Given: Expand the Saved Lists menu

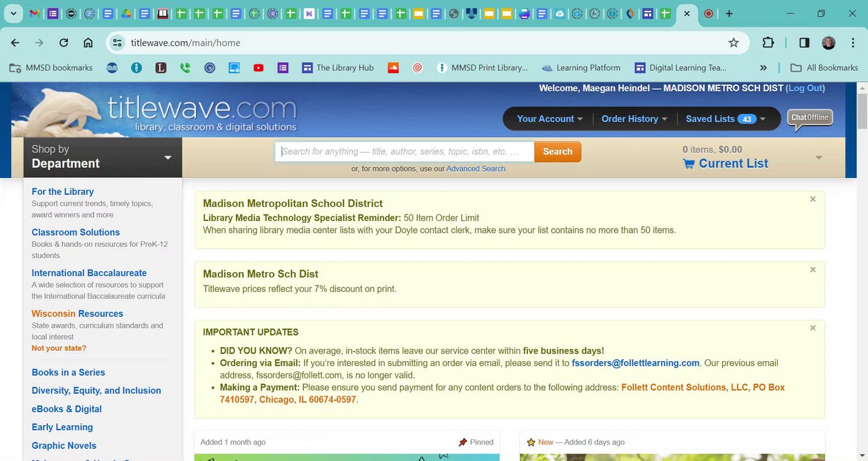Looking at the screenshot, I should (x=726, y=119).
